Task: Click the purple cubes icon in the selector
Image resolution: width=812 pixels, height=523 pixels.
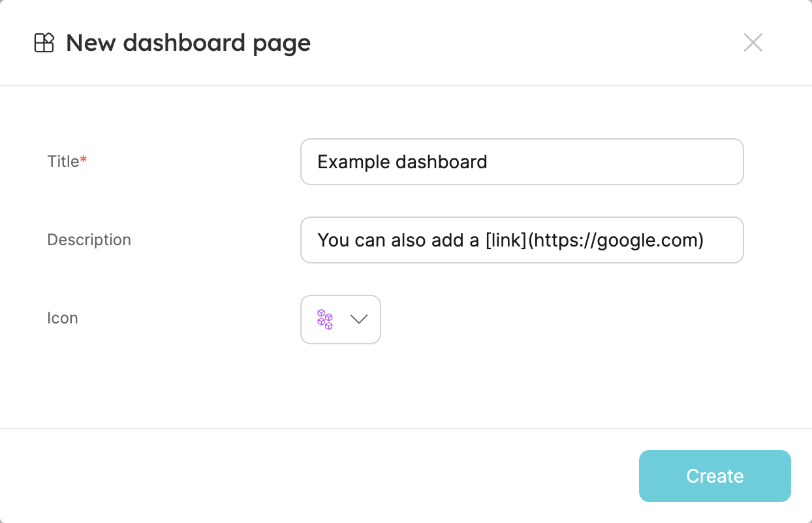Action: (x=325, y=320)
